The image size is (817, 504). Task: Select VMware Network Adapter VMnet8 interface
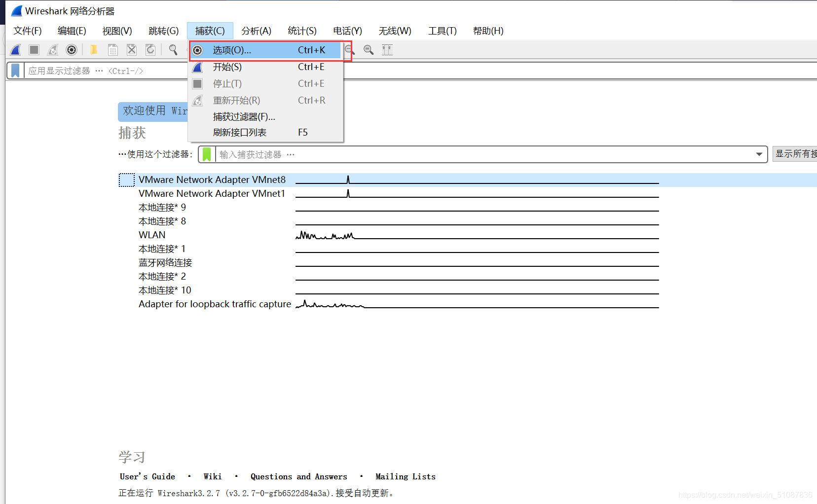pos(468,180)
